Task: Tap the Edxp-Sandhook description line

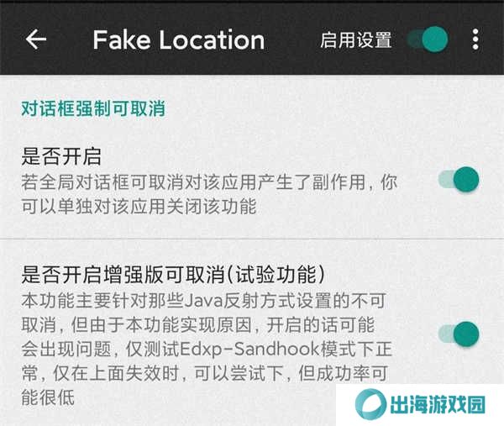Action: click(207, 350)
